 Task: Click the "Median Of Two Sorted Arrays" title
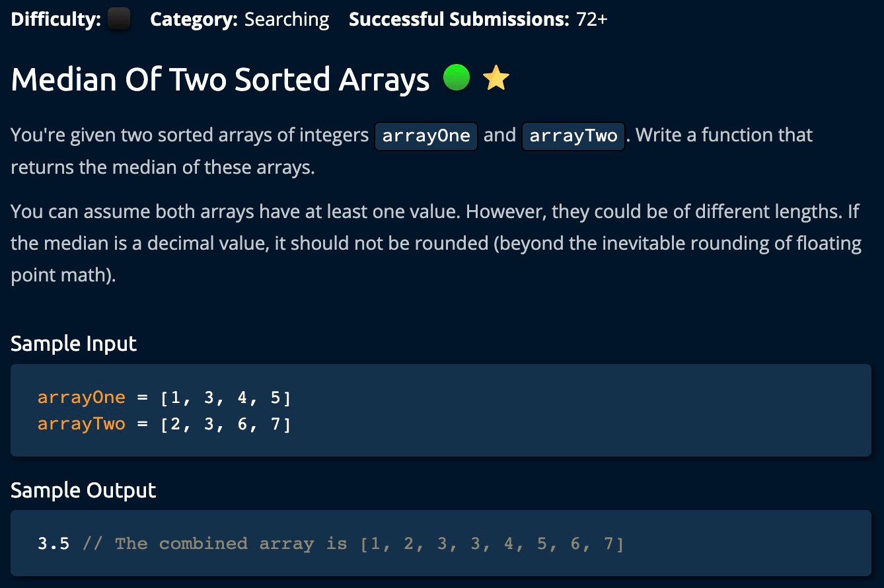pos(220,79)
